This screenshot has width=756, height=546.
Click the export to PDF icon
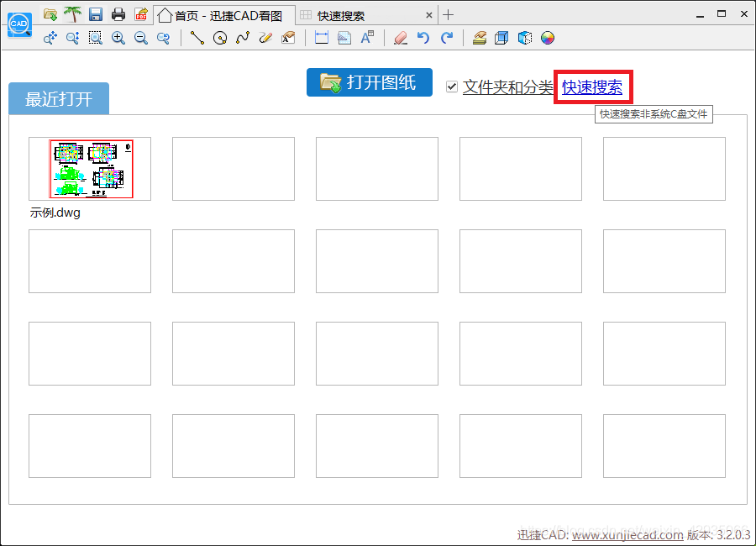141,14
